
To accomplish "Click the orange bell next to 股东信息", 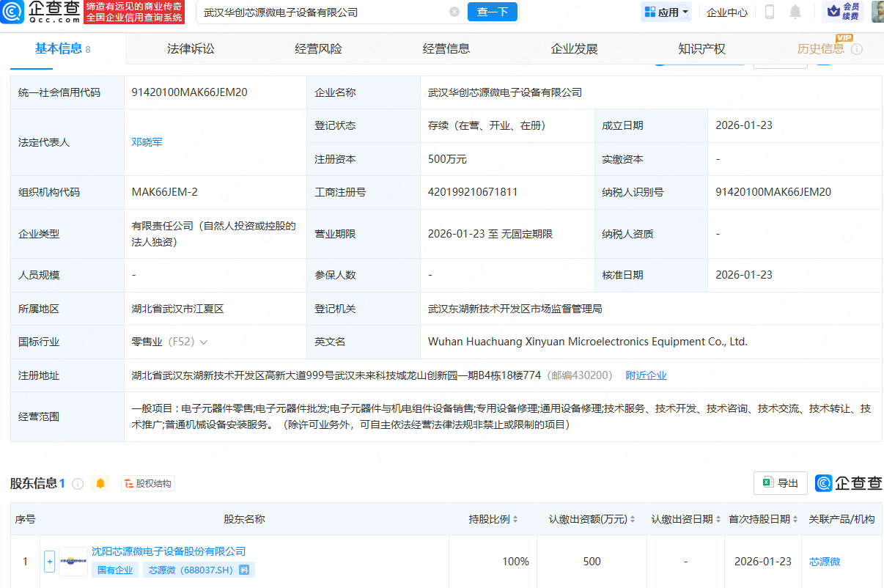I will (x=100, y=483).
